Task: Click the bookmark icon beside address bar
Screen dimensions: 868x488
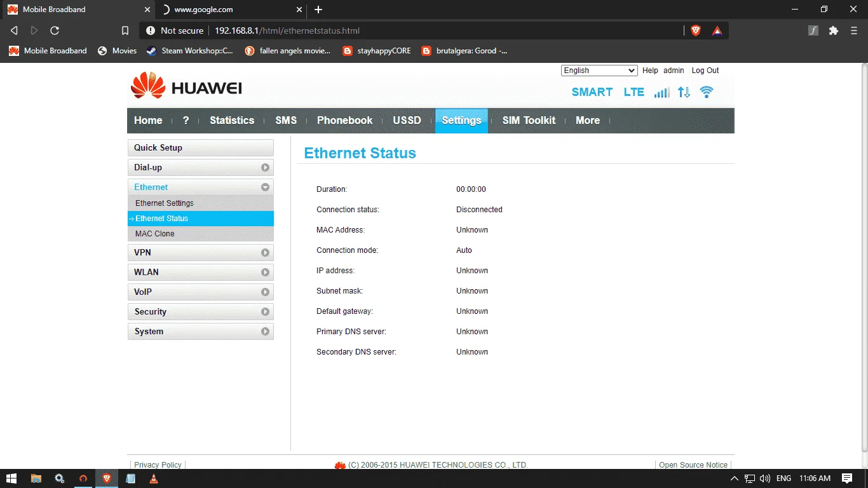Action: point(125,30)
